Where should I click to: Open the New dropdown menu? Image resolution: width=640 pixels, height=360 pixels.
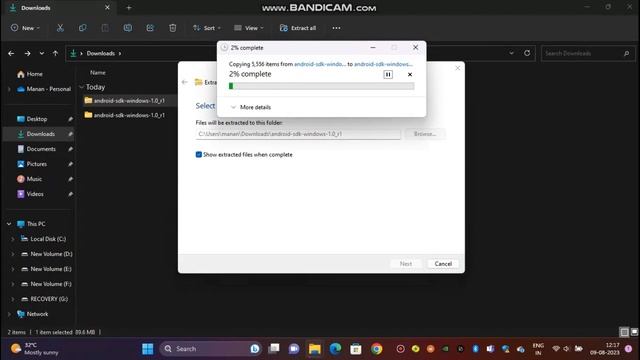tap(25, 28)
